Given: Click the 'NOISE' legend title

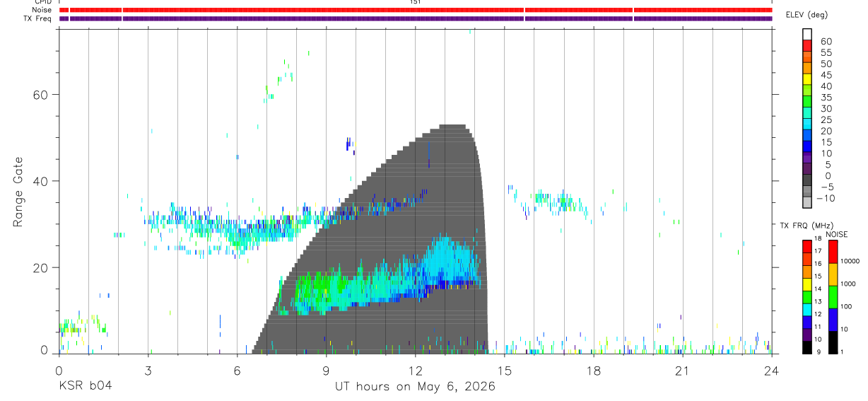Looking at the screenshot, I should [x=835, y=234].
